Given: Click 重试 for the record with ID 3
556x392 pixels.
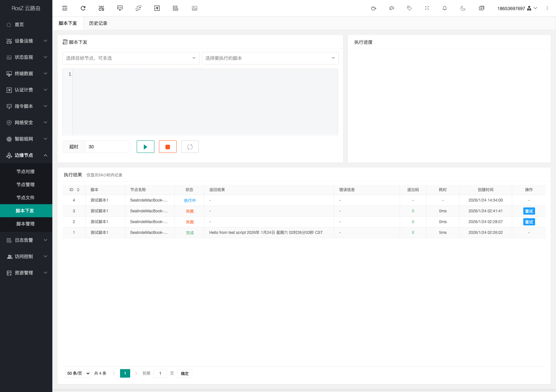Looking at the screenshot, I should (529, 211).
